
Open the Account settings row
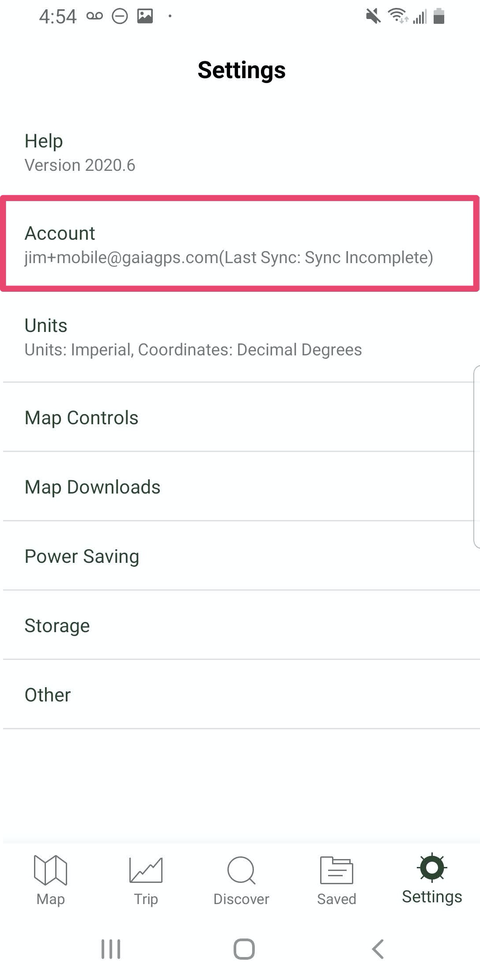click(240, 244)
